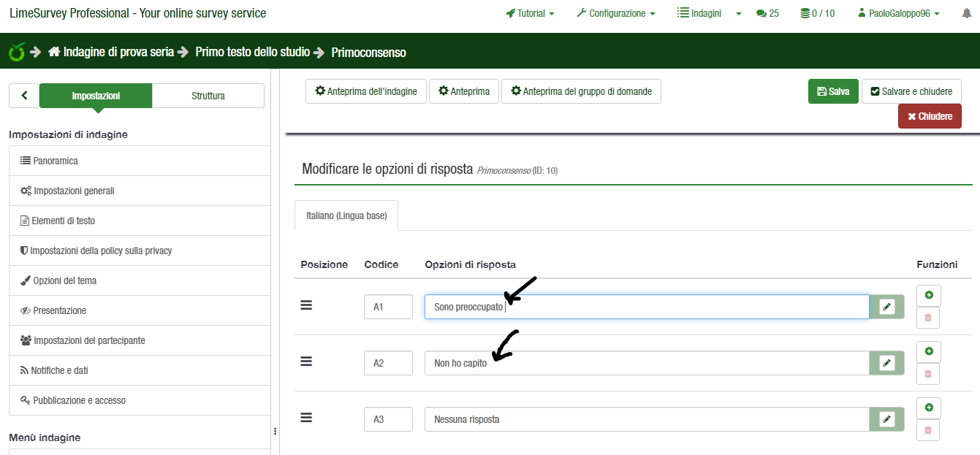Open the PaoloGaloppo96 user menu
Image resolution: width=980 pixels, height=455 pixels.
[899, 13]
